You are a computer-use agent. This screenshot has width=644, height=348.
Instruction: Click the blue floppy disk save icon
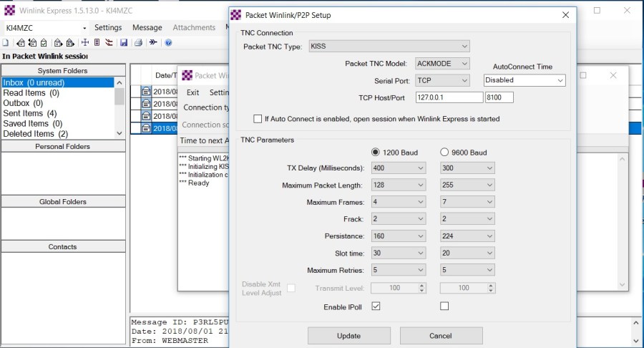[x=124, y=43]
